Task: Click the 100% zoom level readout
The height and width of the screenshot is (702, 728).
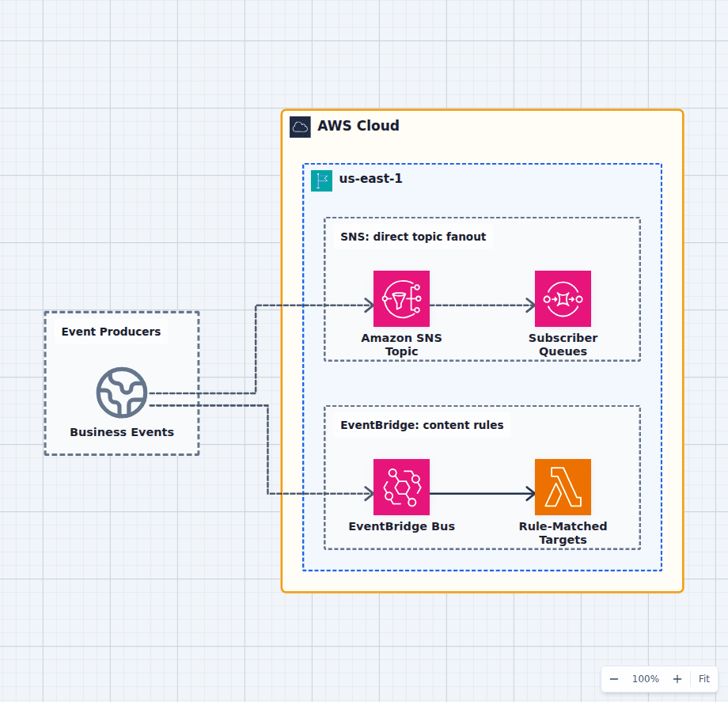Action: [646, 679]
